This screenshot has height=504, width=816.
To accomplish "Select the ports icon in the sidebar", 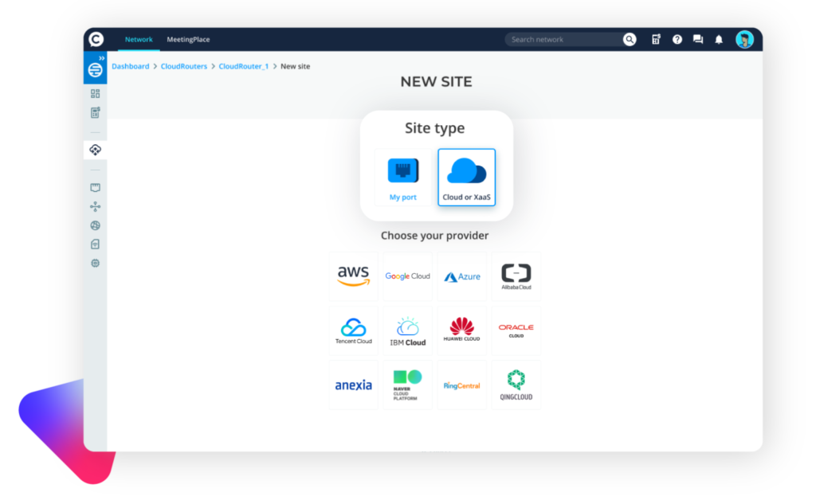I will coord(95,187).
